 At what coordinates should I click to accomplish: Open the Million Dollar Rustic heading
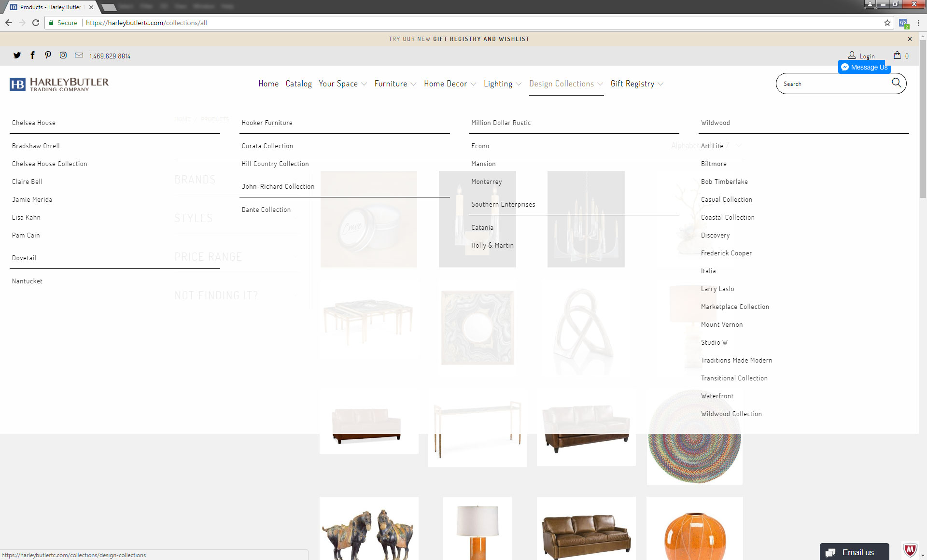[x=501, y=123]
